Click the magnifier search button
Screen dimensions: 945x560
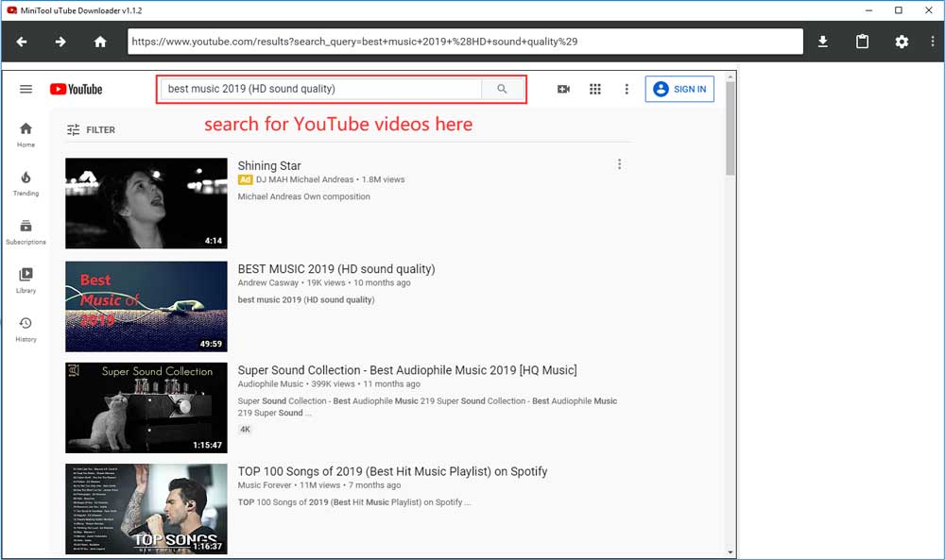502,89
